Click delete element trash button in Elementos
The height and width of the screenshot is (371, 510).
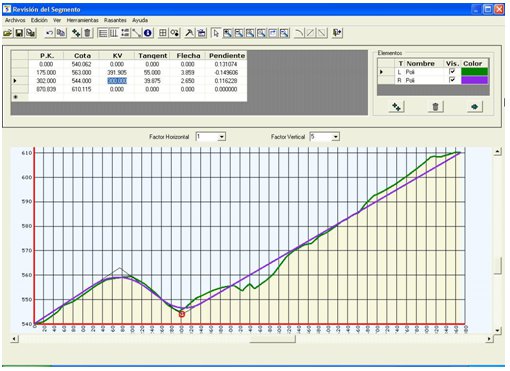click(x=435, y=107)
